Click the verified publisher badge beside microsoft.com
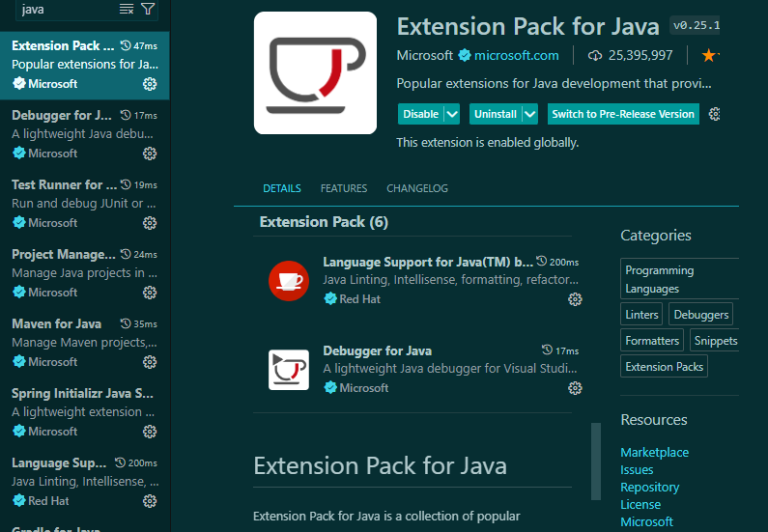 (465, 56)
